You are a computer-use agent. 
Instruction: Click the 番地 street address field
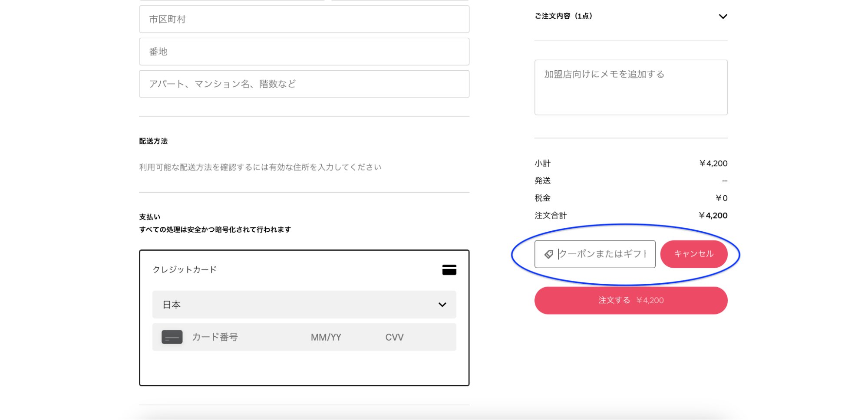[x=304, y=51]
